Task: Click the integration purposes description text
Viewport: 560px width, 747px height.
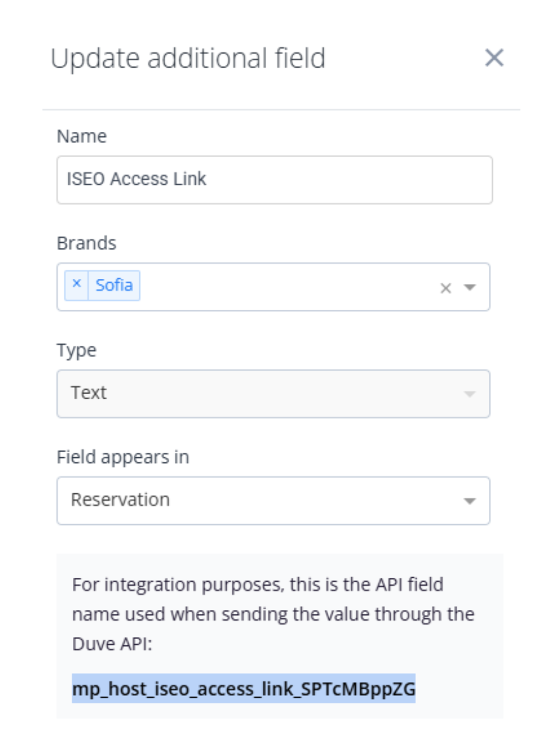Action: [273, 614]
